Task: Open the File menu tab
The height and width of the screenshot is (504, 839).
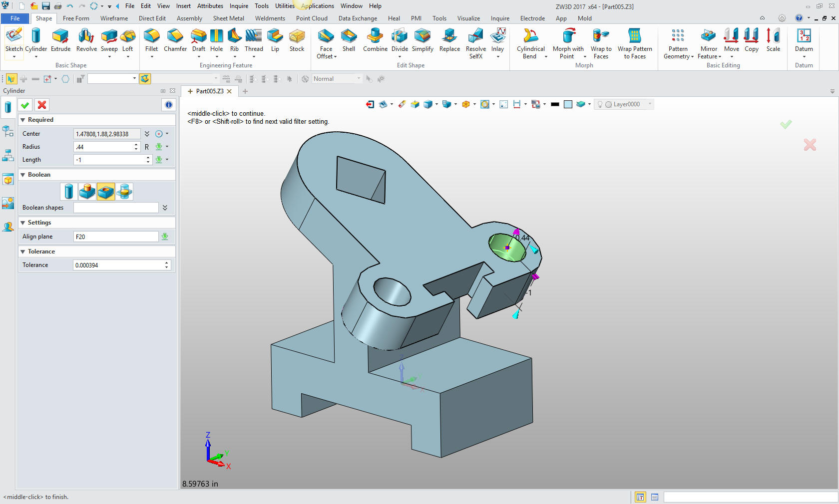Action: (15, 18)
